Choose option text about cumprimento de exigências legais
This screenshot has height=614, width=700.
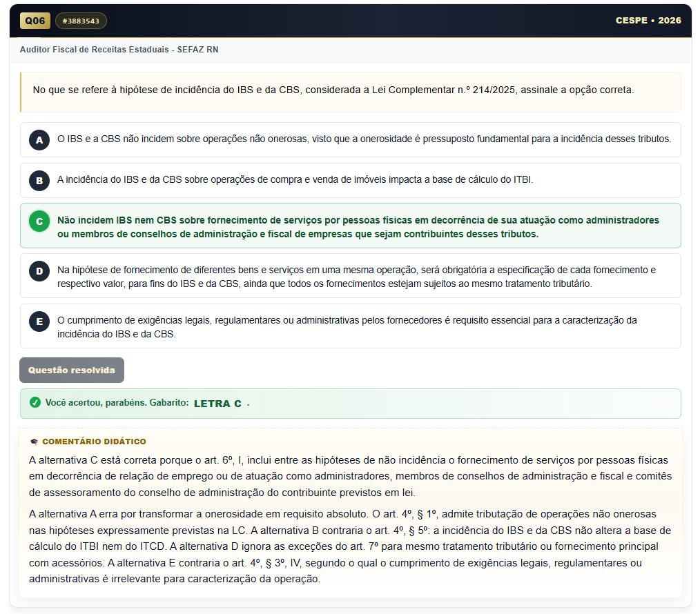pos(347,327)
